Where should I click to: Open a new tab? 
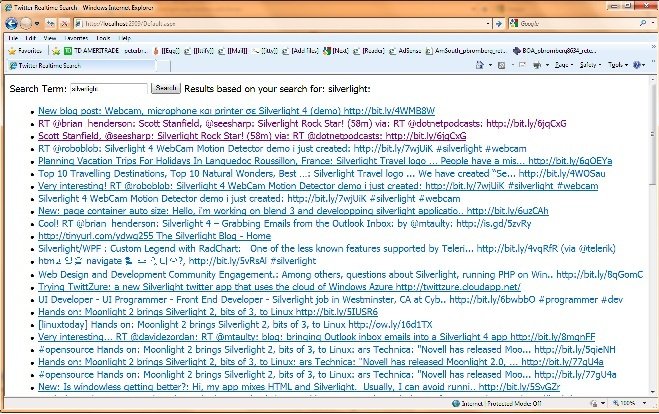pos(163,66)
